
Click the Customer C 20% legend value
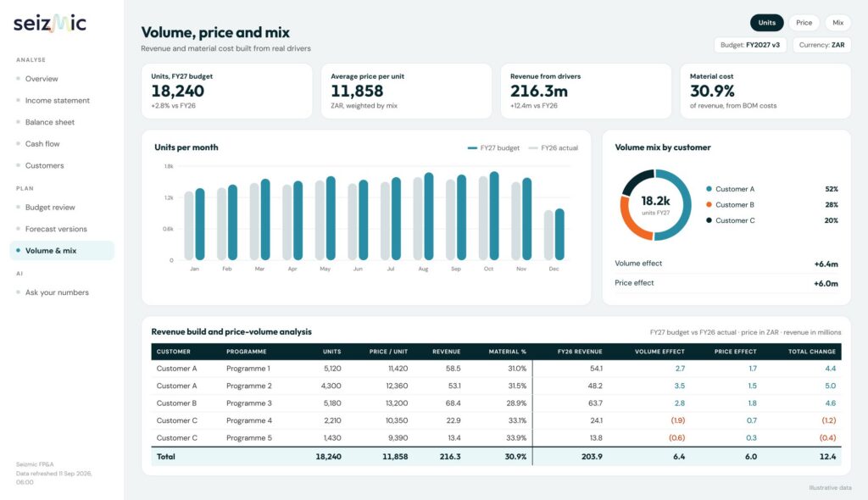[831, 220]
